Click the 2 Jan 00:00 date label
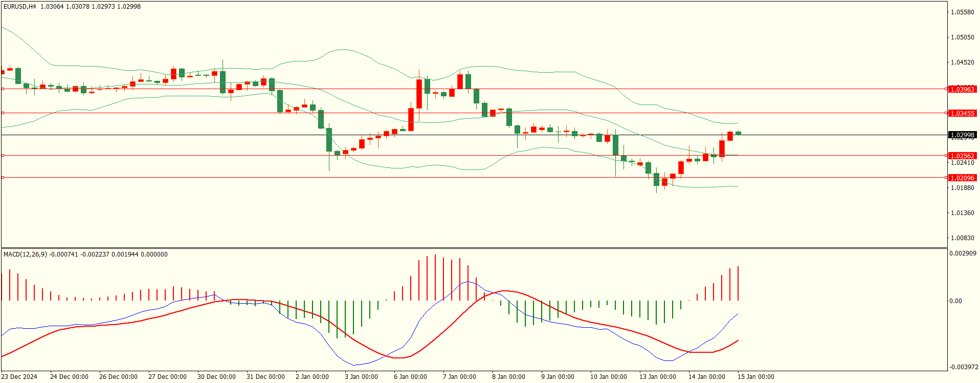Viewport: 980px width, 383px height. [313, 377]
